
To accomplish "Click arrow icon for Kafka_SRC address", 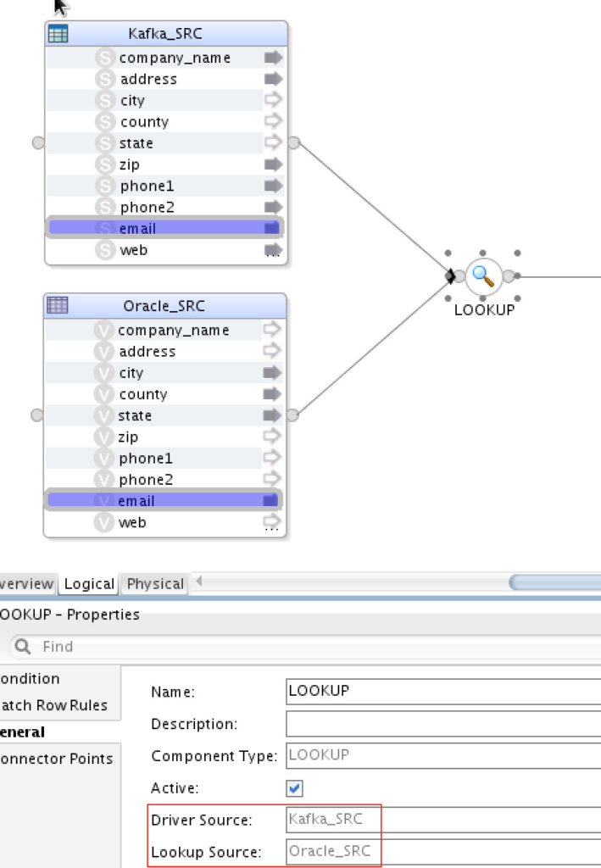I will (273, 79).
